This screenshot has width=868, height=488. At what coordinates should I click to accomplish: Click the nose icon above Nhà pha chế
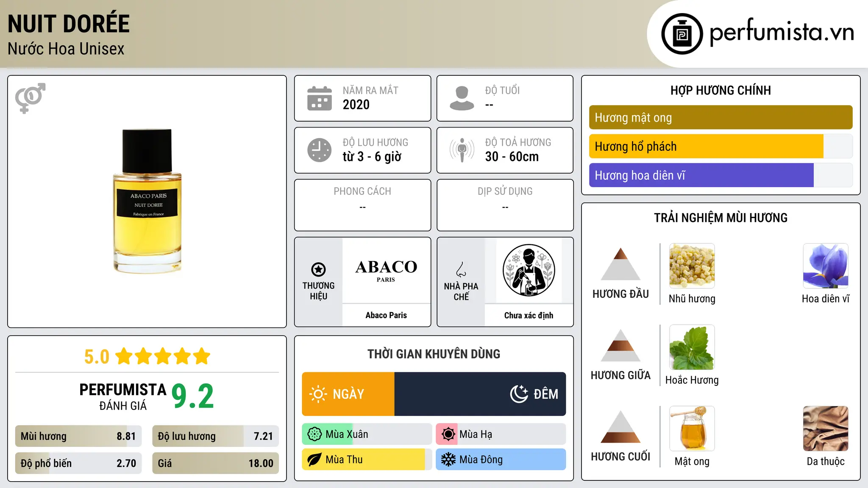pyautogui.click(x=461, y=269)
